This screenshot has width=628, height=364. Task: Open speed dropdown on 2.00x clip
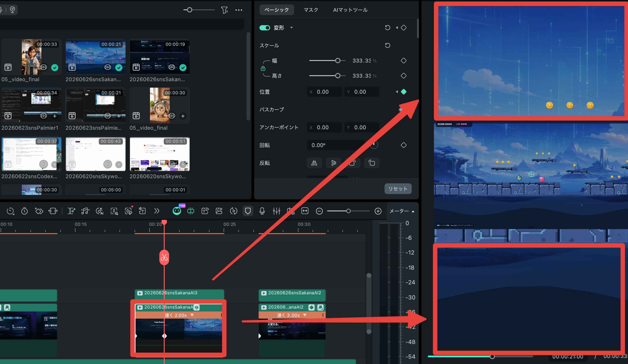click(x=192, y=315)
